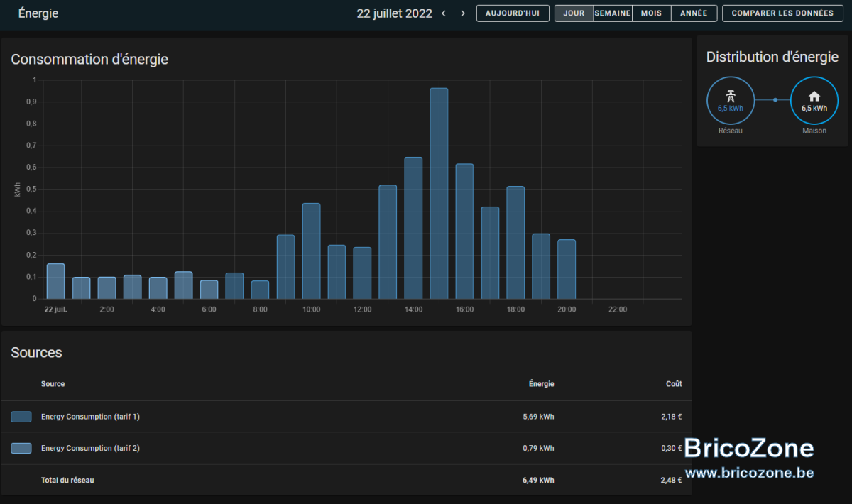Viewport: 852px width, 504px height.
Task: Click tarif 2 color swatch in Sources
Action: [21, 448]
